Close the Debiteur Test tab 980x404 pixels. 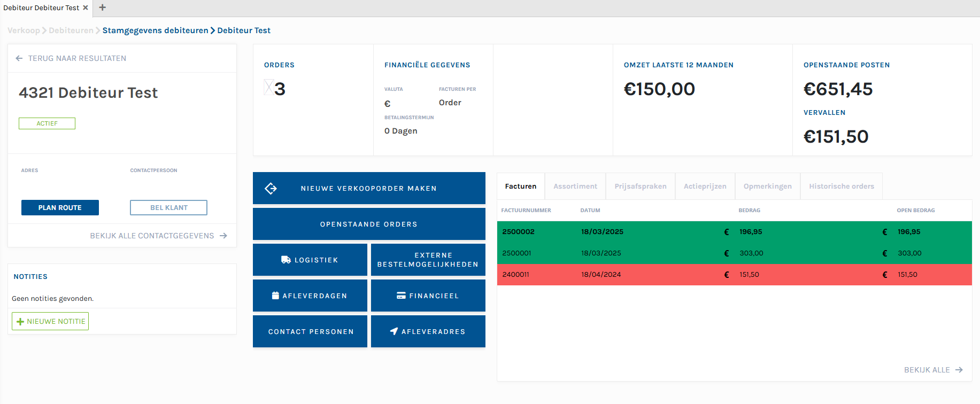(x=86, y=7)
